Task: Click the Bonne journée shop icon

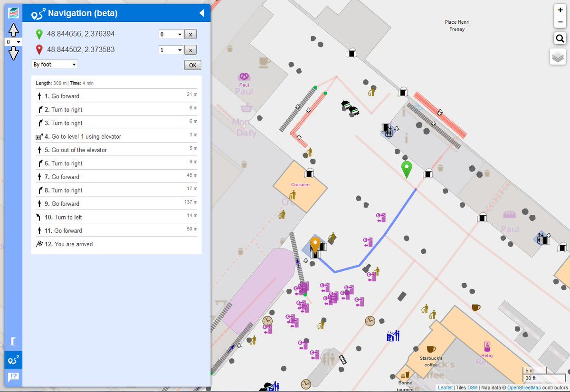Action: coord(405,375)
